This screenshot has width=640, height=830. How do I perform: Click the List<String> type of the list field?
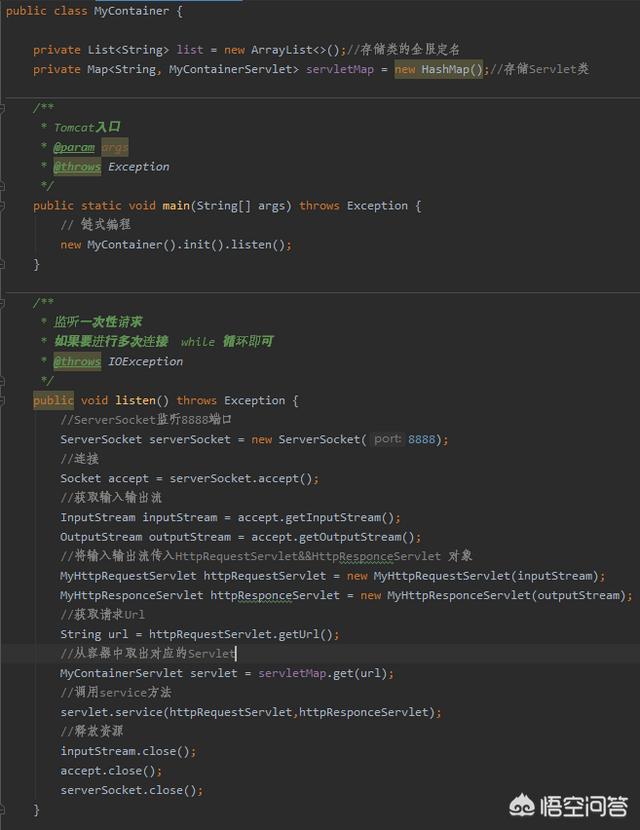[x=128, y=50]
